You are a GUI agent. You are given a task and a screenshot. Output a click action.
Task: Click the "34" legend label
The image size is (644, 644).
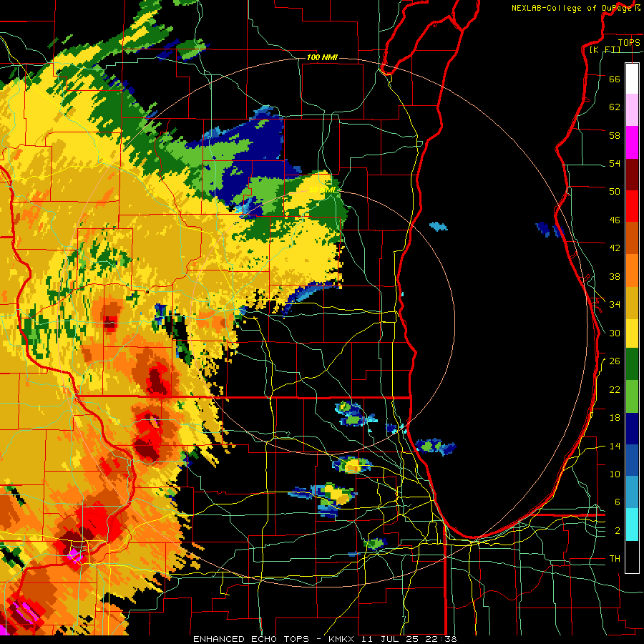click(615, 305)
